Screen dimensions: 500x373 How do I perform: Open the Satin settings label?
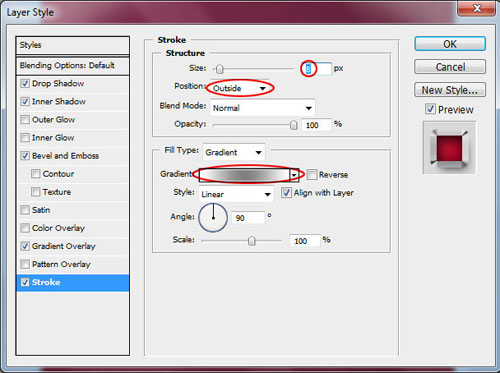click(x=41, y=210)
